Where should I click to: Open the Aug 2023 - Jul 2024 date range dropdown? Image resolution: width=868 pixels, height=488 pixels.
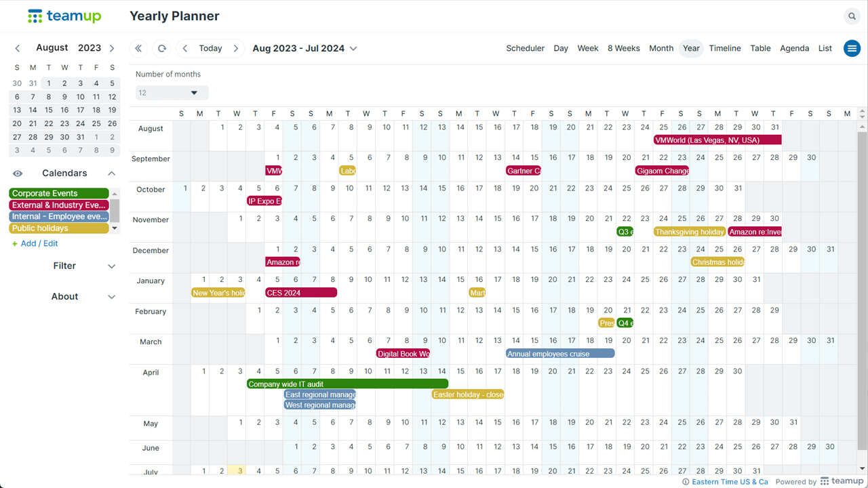[x=304, y=48]
